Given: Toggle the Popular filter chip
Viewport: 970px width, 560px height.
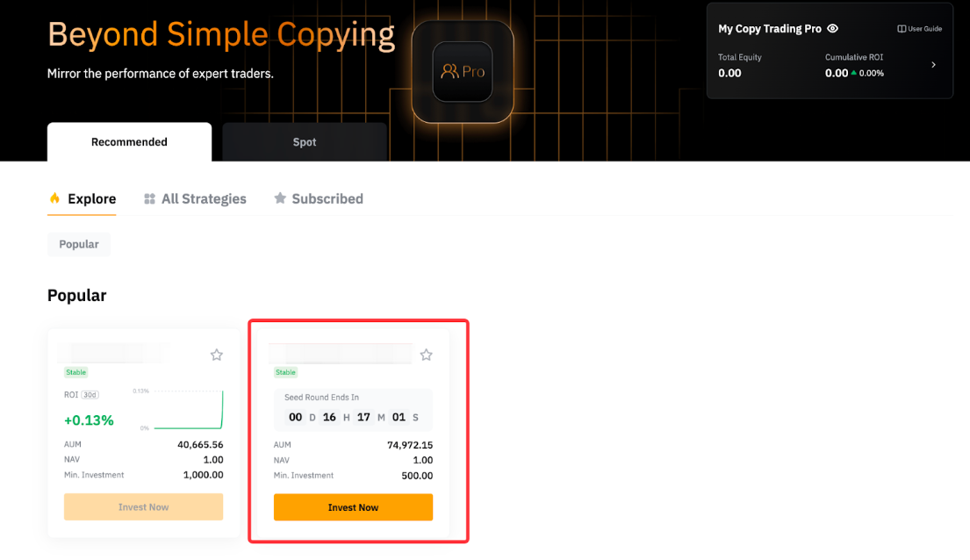Looking at the screenshot, I should coord(79,244).
